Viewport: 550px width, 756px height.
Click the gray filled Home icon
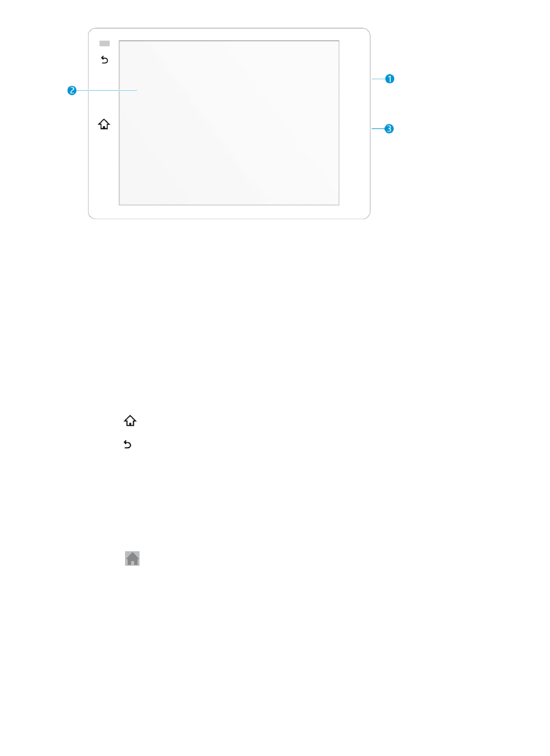coord(133,558)
